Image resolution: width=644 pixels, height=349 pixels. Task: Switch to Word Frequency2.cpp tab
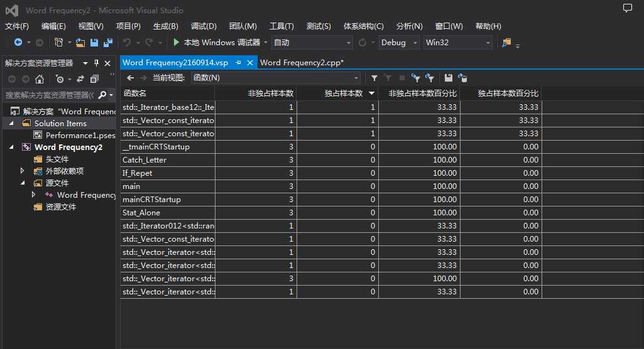302,63
